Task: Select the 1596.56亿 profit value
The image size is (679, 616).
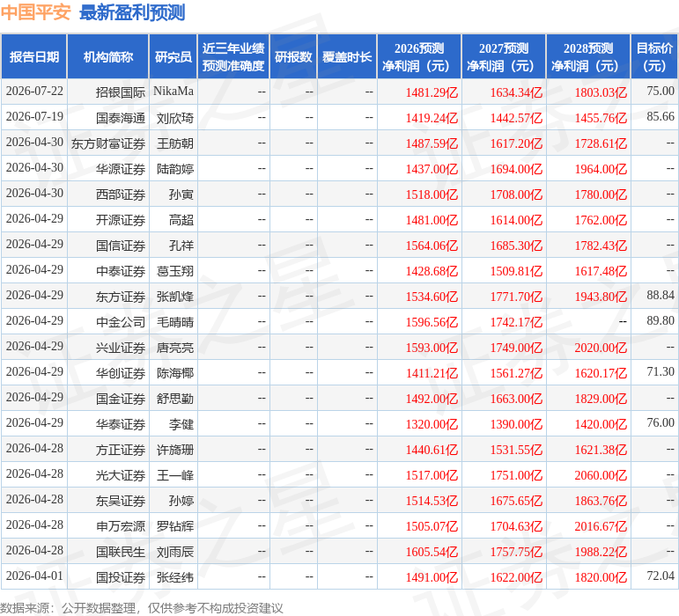Action: click(x=432, y=322)
